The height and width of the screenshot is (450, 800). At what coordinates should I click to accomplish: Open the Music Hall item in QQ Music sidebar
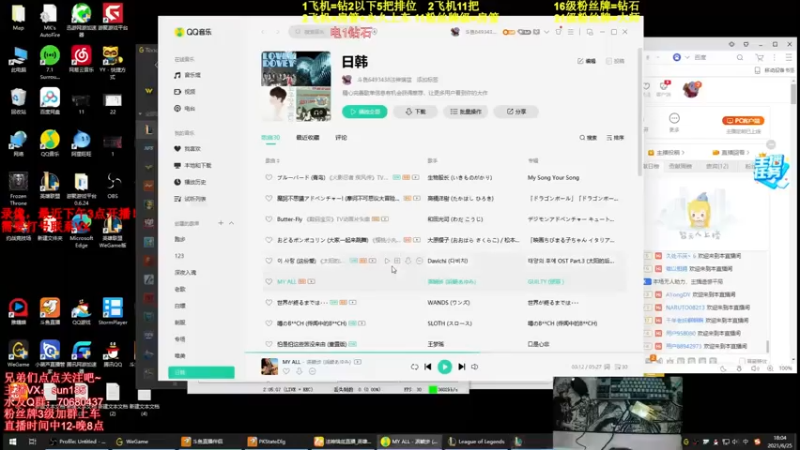pos(188,75)
